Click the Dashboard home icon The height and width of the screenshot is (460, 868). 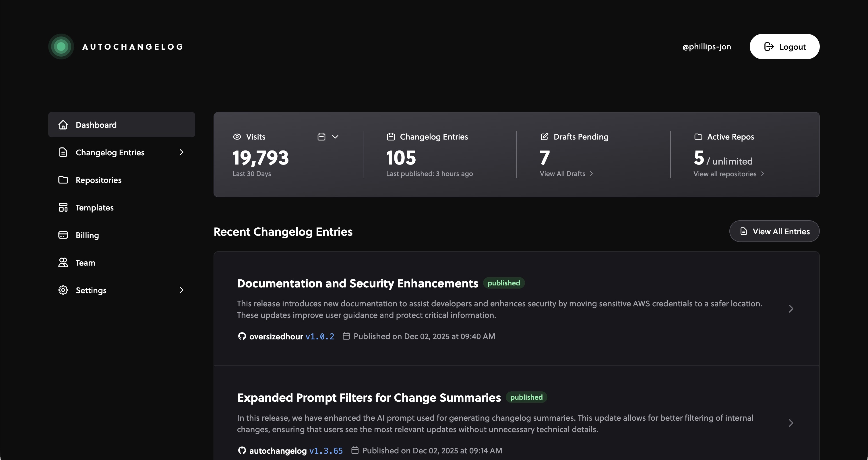tap(63, 125)
